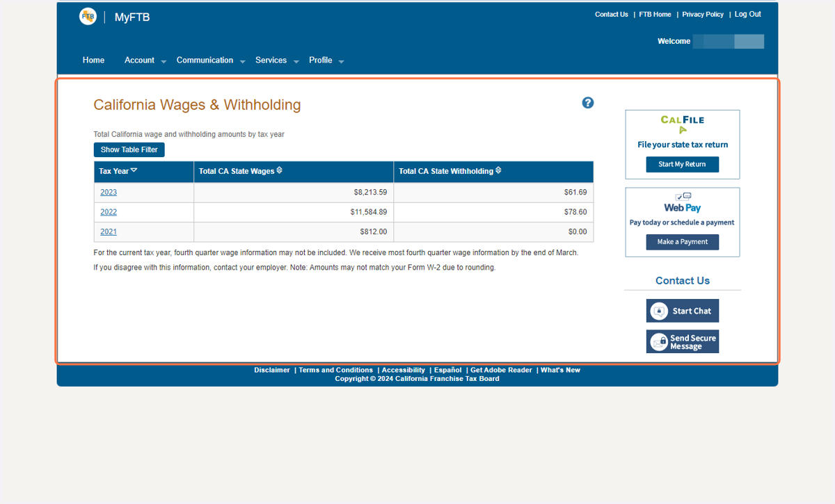Open the Accessibility footer link
The width and height of the screenshot is (835, 504).
coord(404,370)
